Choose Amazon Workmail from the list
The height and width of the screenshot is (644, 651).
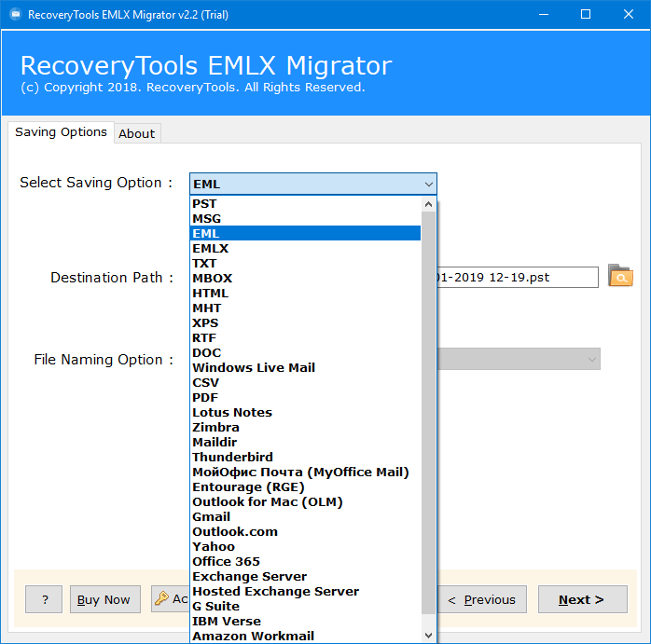click(305, 637)
